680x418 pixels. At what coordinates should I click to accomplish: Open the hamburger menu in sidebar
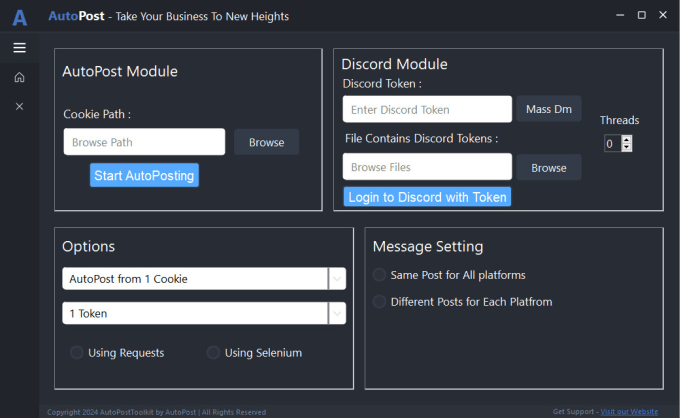[x=20, y=48]
